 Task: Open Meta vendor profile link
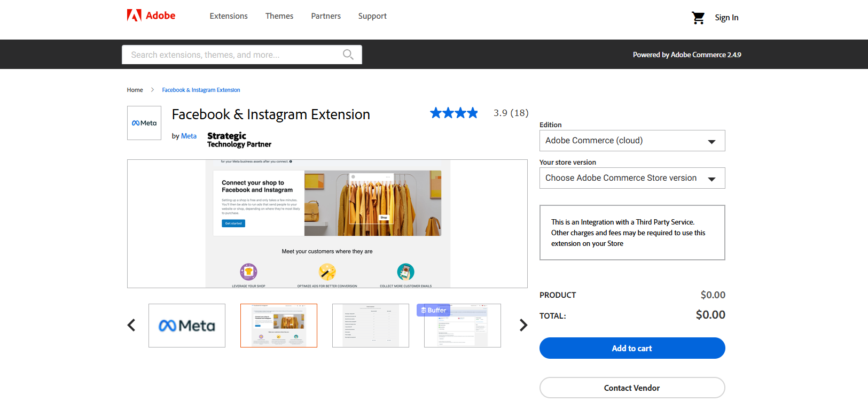pos(189,136)
